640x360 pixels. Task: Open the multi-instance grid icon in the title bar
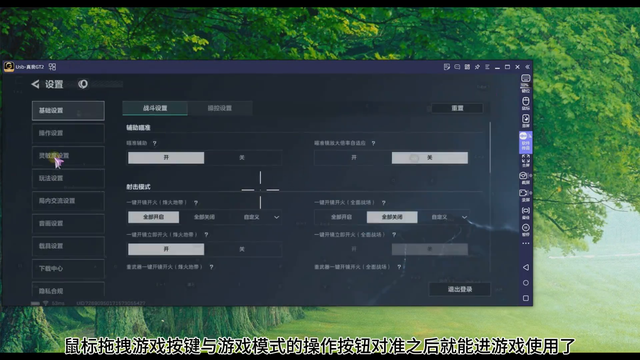click(x=52, y=67)
